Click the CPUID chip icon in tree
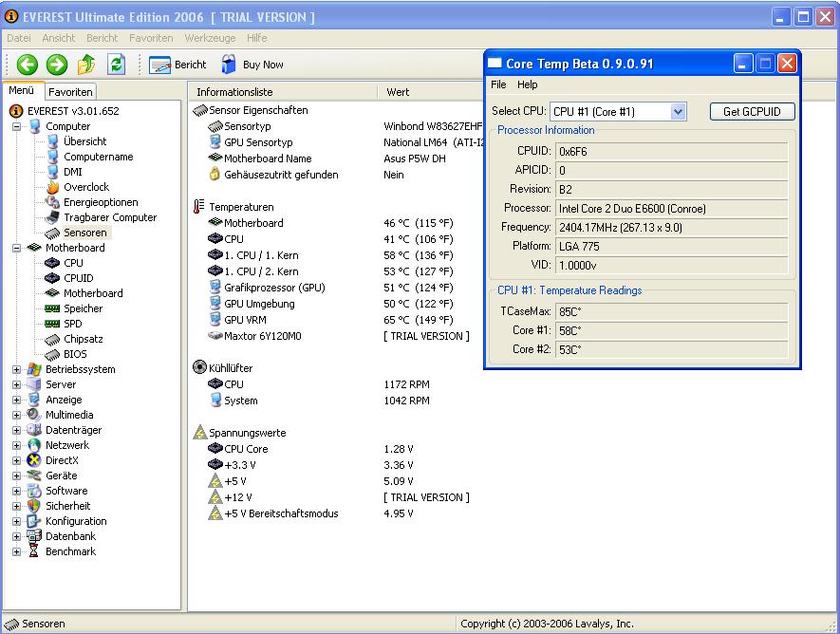The width and height of the screenshot is (840, 634). click(x=52, y=278)
